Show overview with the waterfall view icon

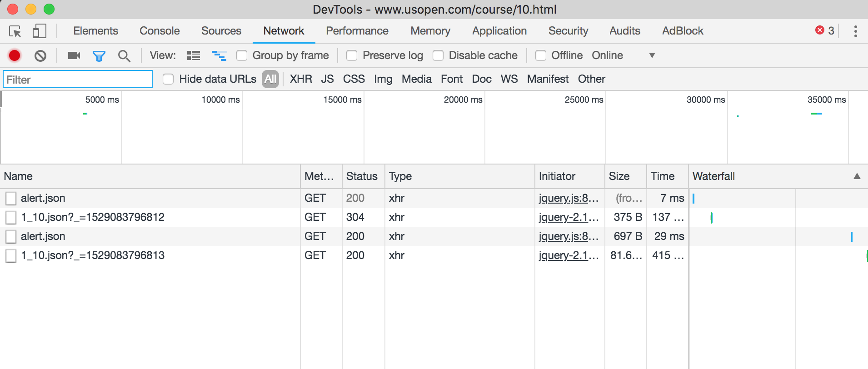[x=219, y=55]
